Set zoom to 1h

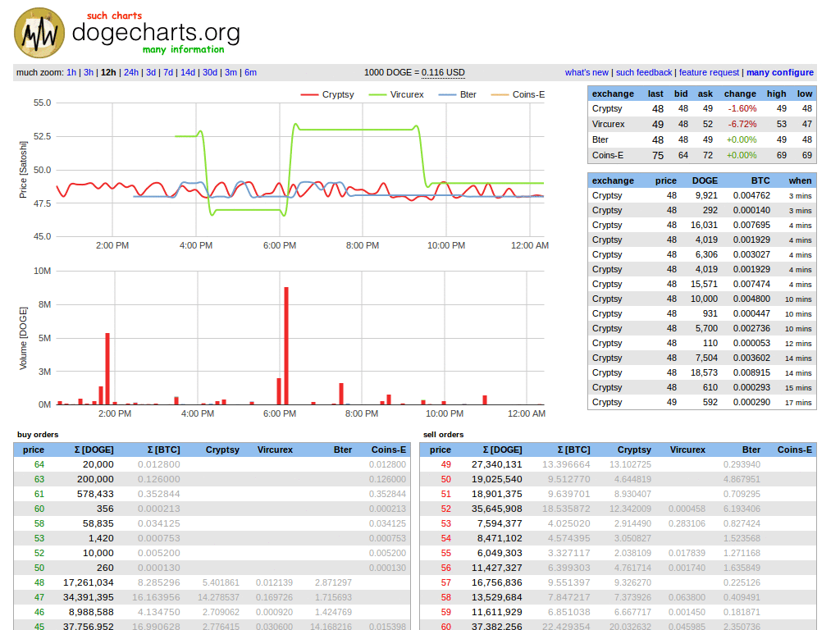[x=71, y=72]
